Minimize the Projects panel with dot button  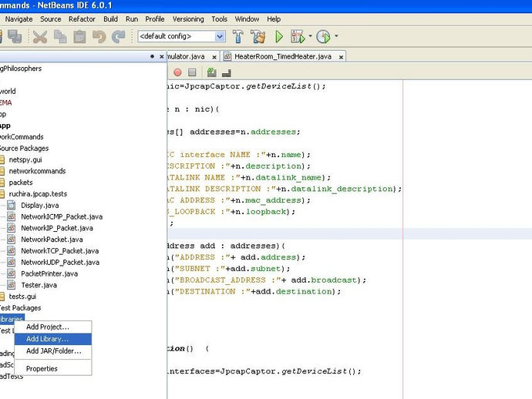[152, 56]
